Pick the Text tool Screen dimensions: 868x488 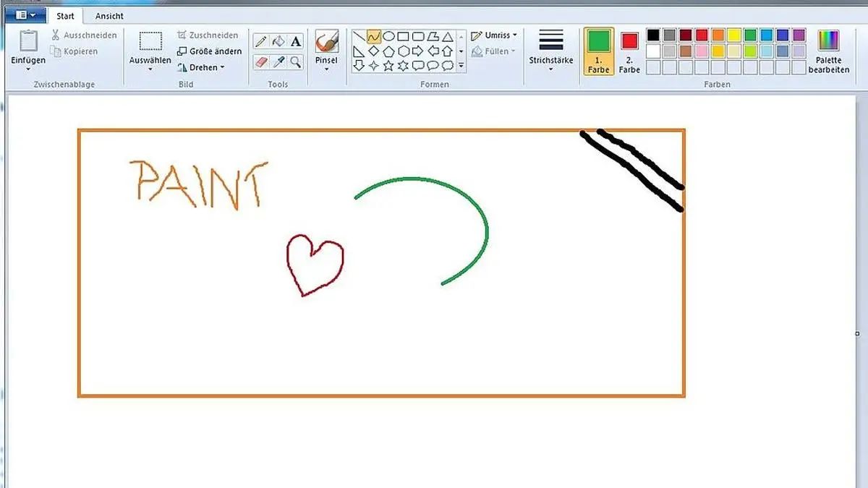296,41
